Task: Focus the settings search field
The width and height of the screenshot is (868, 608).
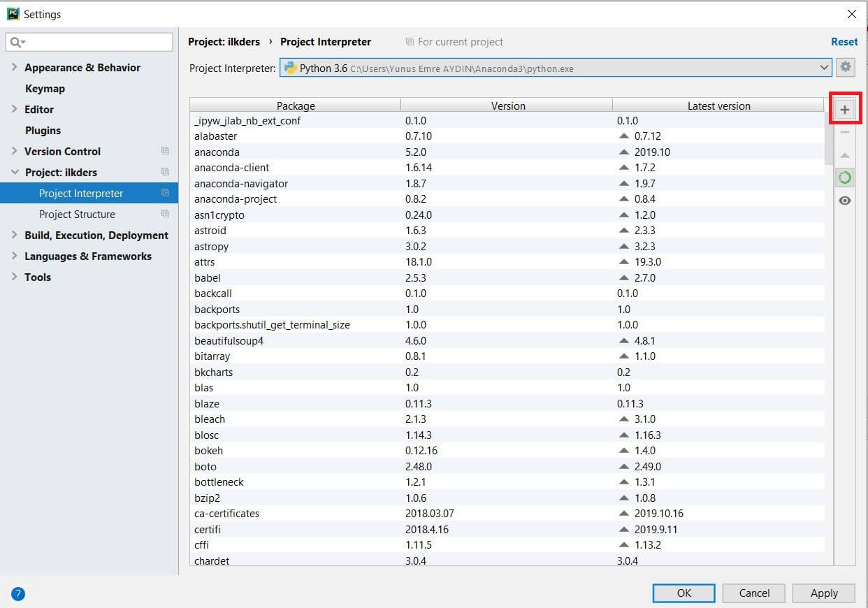Action: click(89, 42)
